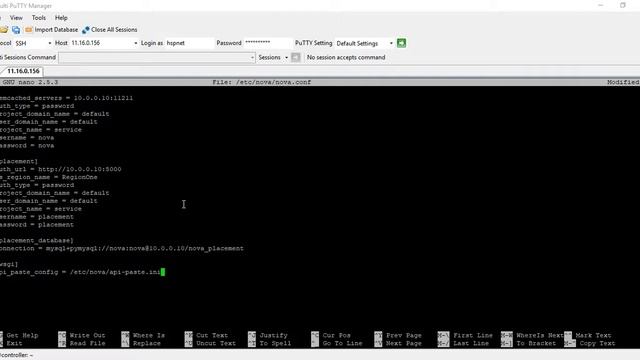Open the Tools menu

[x=39, y=18]
